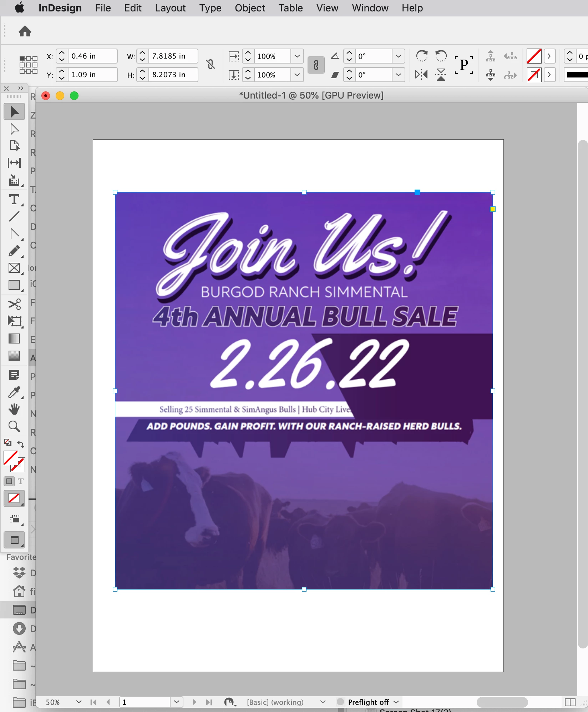
Task: Select the Hand tool
Action: tap(14, 409)
